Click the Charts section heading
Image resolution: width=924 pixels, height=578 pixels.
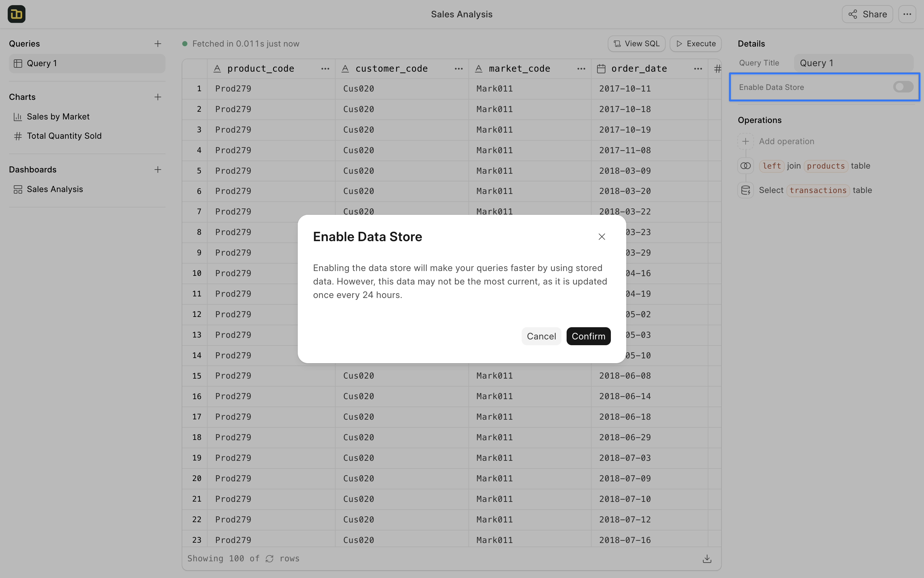click(x=22, y=97)
